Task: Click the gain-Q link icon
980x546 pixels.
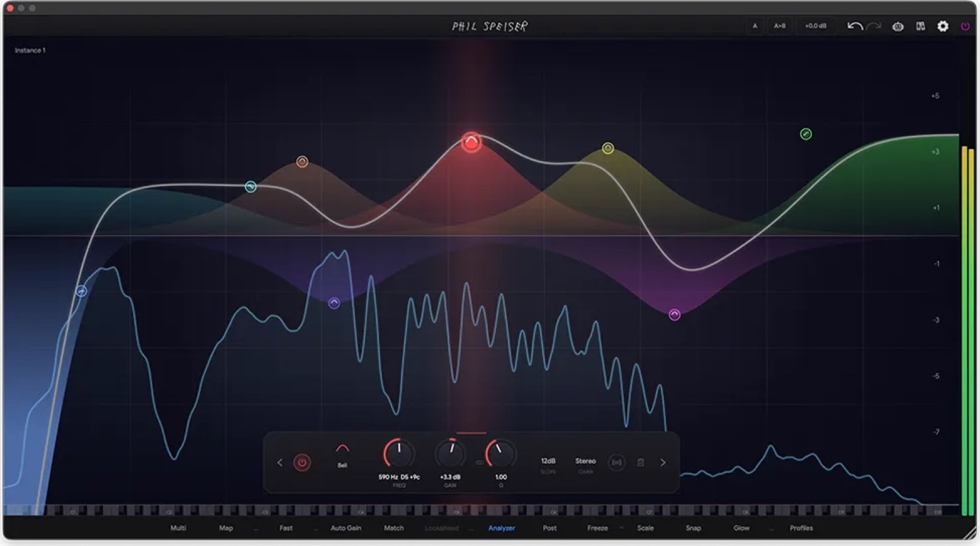Action: tap(479, 463)
